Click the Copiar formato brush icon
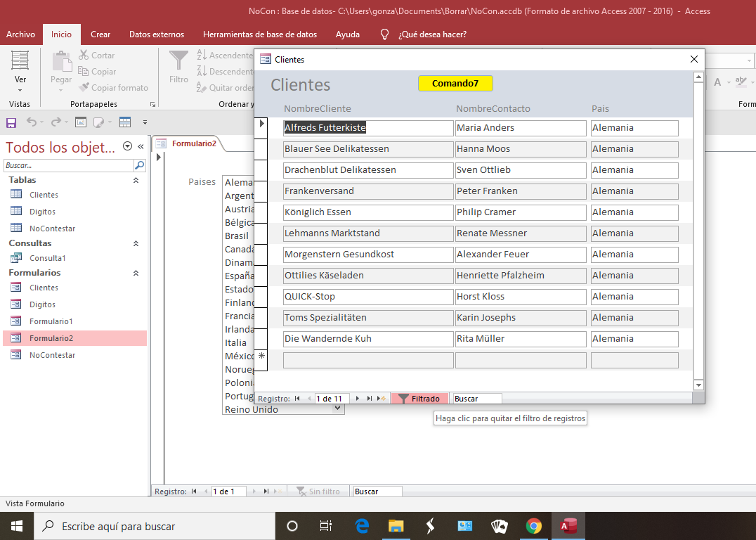756x540 pixels. [84, 87]
